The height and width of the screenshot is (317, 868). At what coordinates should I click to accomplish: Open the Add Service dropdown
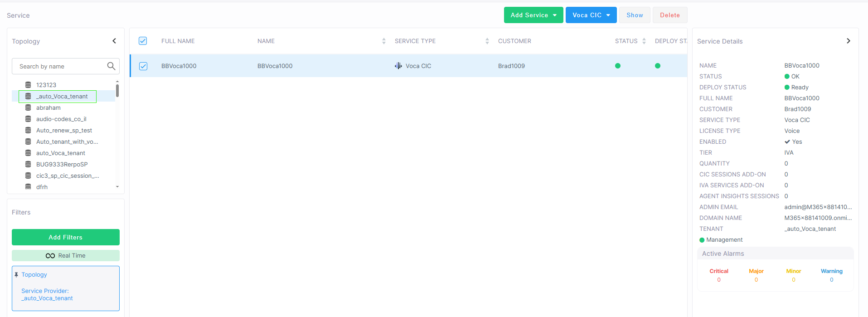tap(533, 15)
